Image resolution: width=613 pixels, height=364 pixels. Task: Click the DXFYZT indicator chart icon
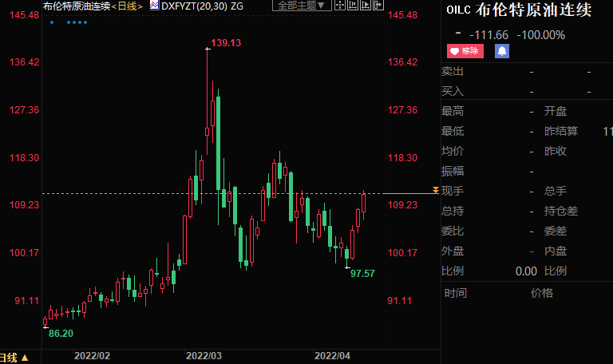pos(154,6)
